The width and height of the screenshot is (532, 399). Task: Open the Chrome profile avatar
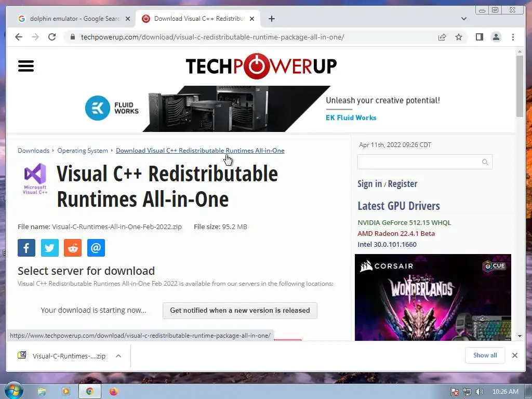[x=496, y=37]
